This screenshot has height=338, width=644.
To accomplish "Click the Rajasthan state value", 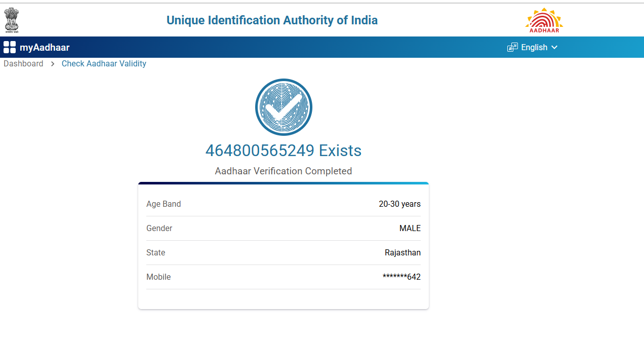I will (x=402, y=253).
